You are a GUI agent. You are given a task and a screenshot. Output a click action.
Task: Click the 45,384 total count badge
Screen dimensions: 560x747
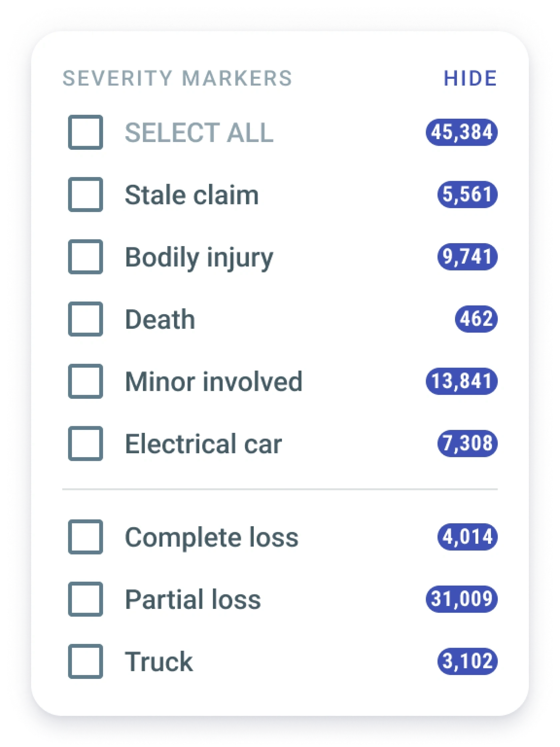[461, 132]
